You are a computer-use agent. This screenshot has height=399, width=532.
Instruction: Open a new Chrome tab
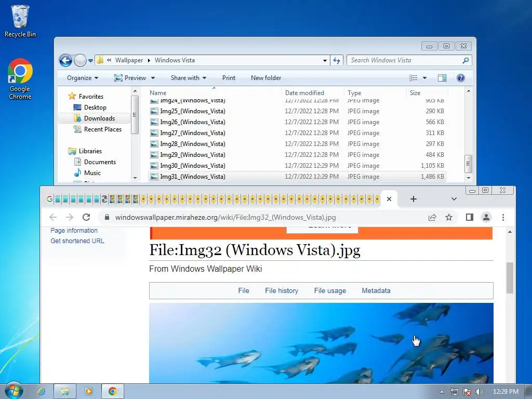point(413,199)
